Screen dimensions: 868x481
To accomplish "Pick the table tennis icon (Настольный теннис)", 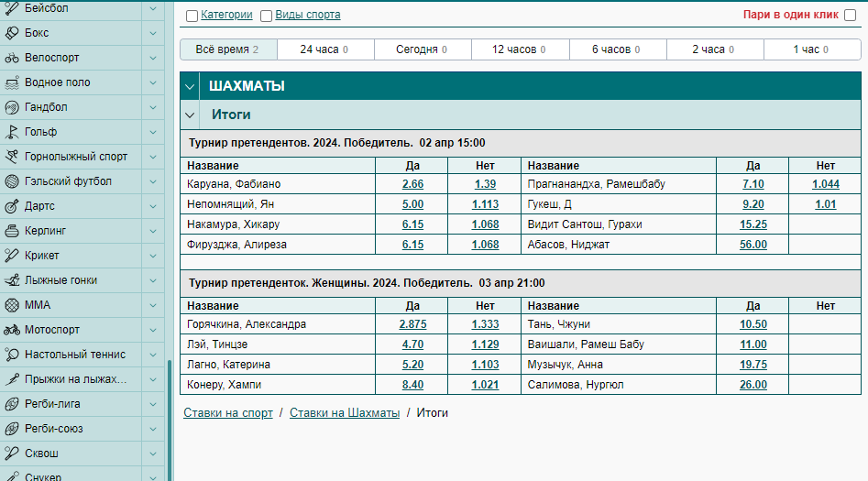I will point(12,355).
